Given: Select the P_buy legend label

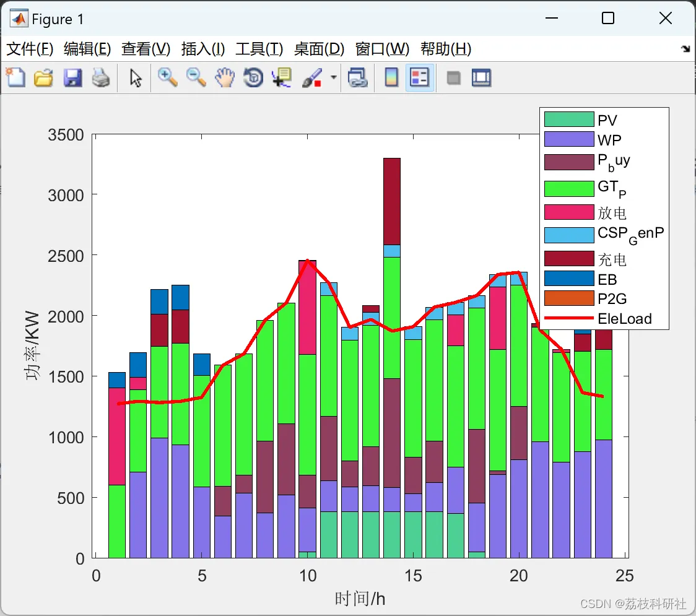Looking at the screenshot, I should pyautogui.click(x=614, y=162).
